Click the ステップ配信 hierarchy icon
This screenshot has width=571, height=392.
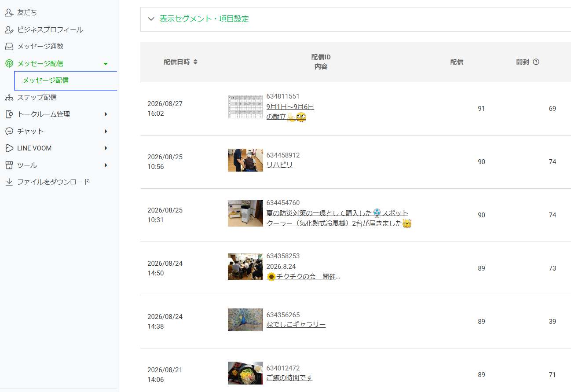click(9, 98)
